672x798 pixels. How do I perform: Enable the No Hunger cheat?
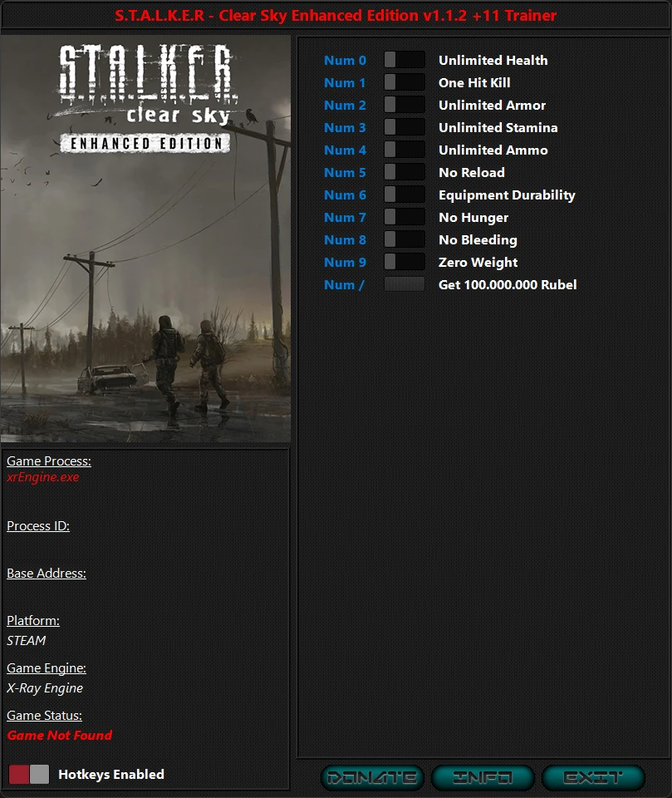click(x=404, y=217)
